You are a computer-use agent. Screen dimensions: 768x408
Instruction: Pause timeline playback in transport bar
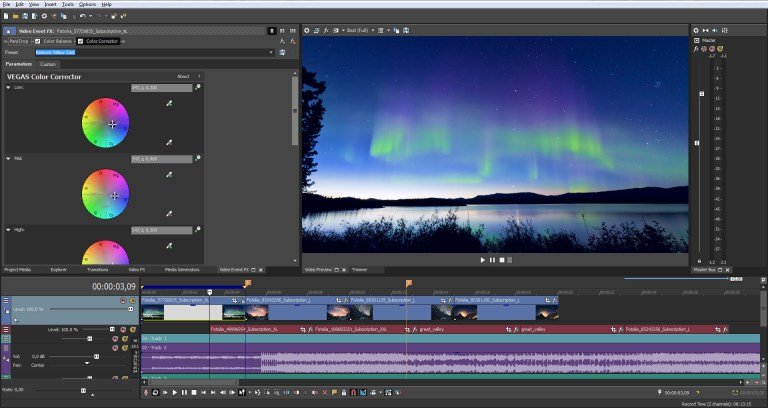[x=184, y=392]
